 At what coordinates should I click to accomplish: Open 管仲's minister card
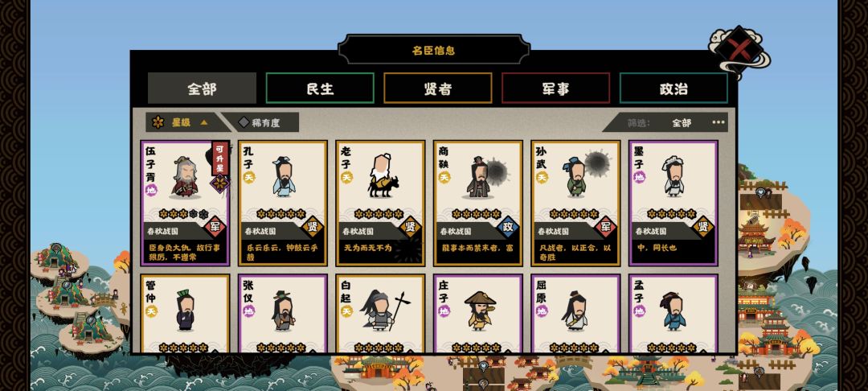tap(185, 314)
